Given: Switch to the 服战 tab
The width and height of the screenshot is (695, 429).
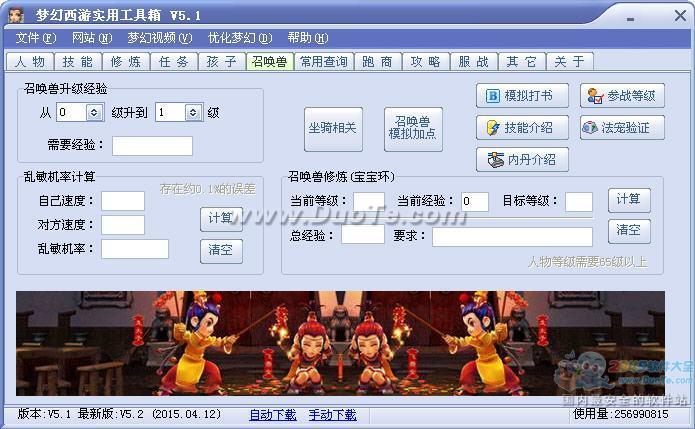Looking at the screenshot, I should pos(474,61).
